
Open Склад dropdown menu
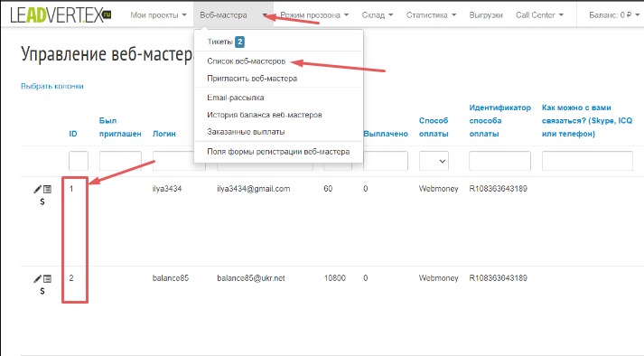378,14
